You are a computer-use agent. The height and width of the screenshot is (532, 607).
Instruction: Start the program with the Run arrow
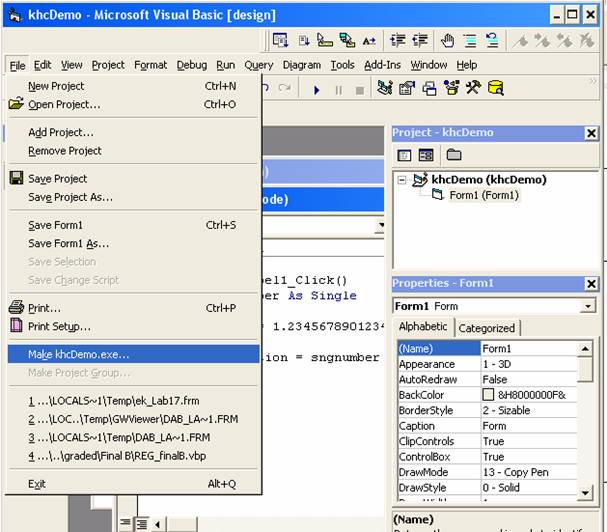pos(317,90)
